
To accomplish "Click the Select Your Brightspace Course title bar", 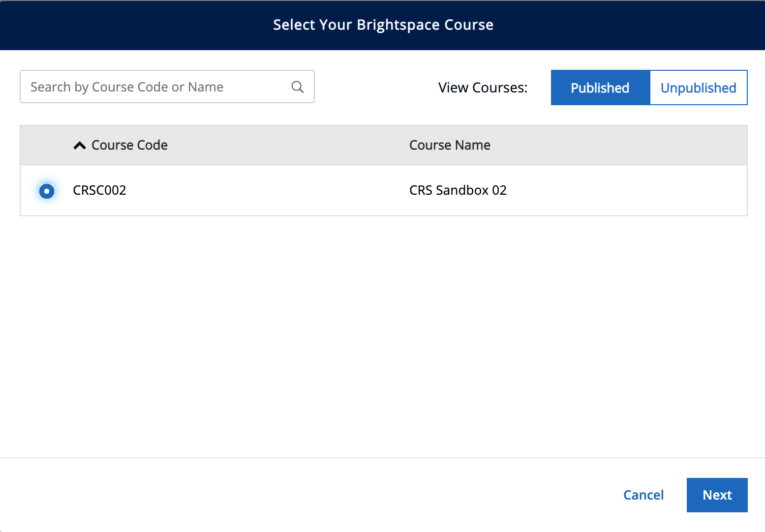I will 382,25.
